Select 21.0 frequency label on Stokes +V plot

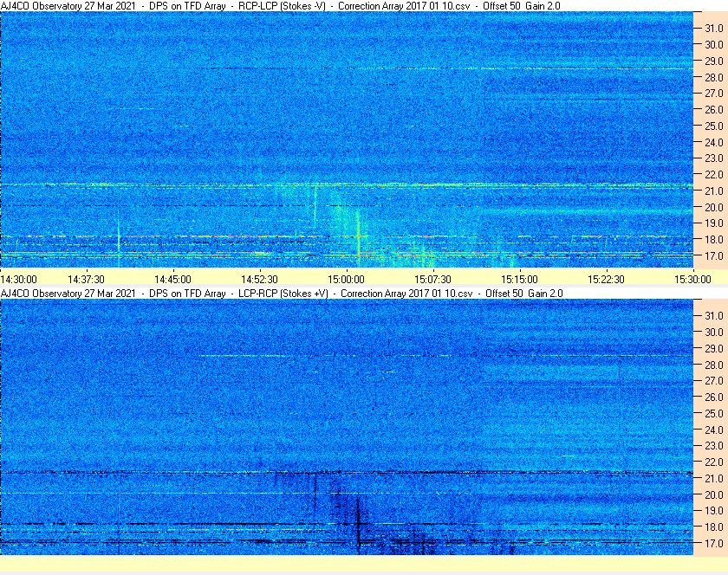pos(714,478)
